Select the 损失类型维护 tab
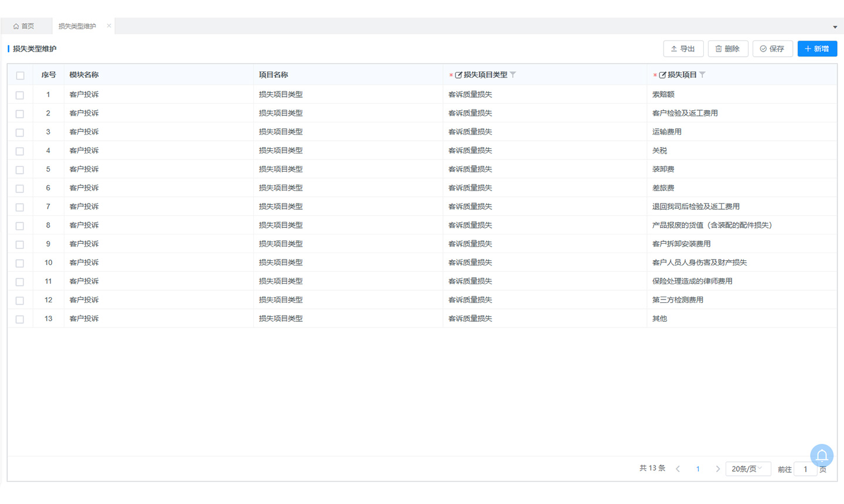The width and height of the screenshot is (844, 504). pos(77,26)
